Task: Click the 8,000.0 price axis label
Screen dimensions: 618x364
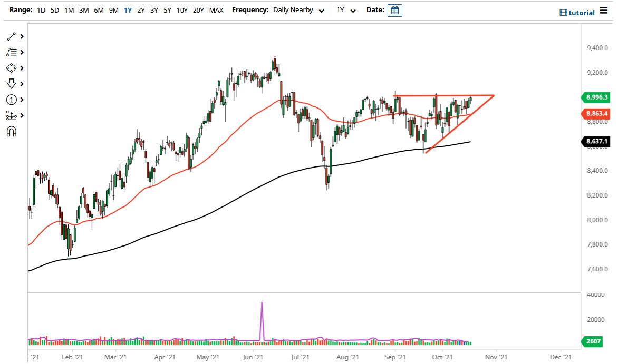Action: pyautogui.click(x=597, y=220)
